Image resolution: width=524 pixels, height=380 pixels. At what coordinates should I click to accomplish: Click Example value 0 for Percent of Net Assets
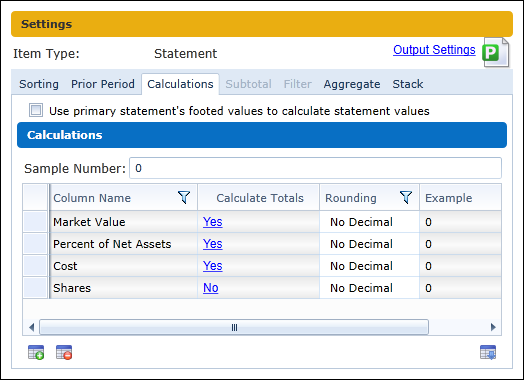[461, 244]
